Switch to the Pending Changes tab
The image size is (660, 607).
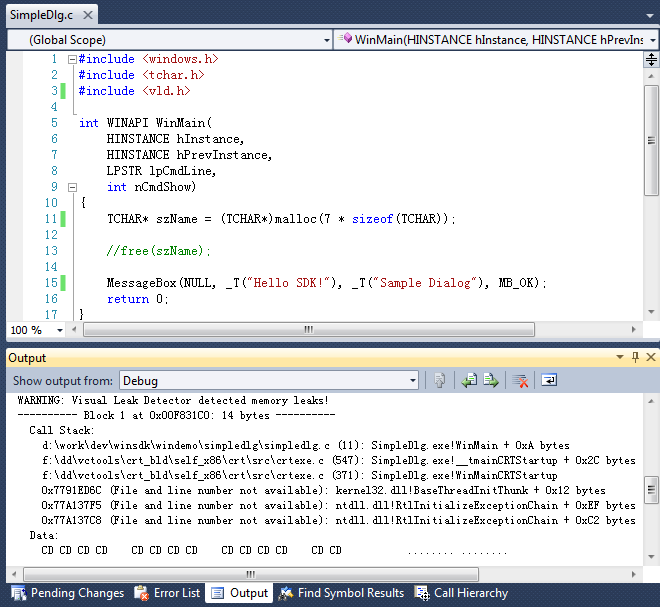coord(67,593)
